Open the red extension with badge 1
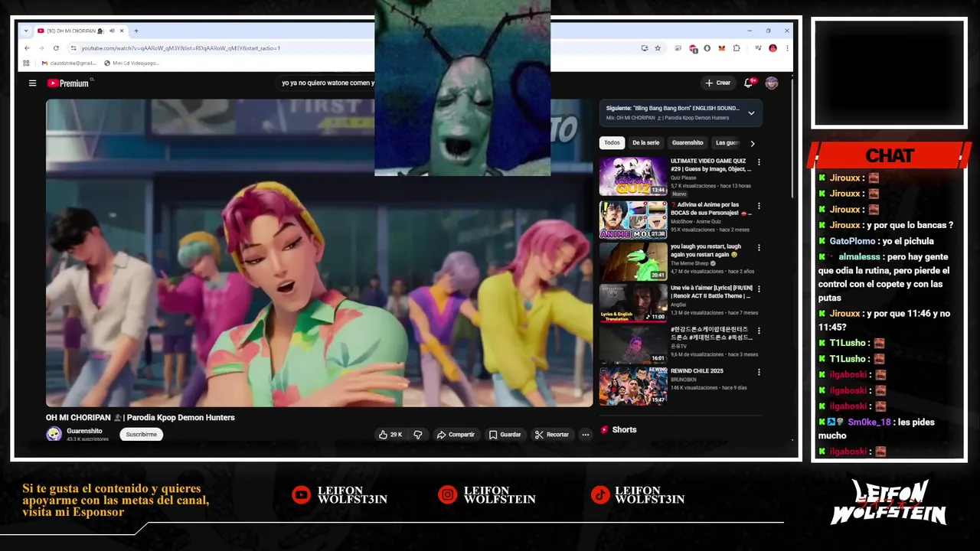Image resolution: width=980 pixels, height=551 pixels. pos(693,48)
